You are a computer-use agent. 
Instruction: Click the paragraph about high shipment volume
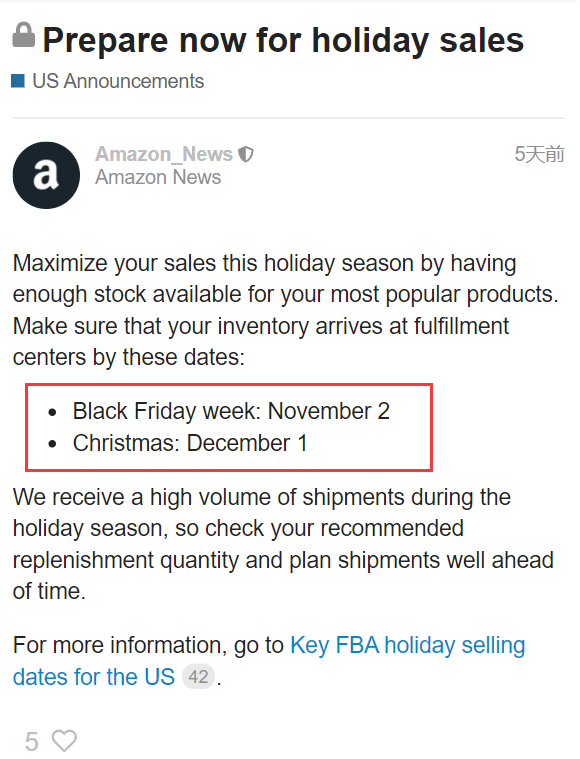(283, 544)
